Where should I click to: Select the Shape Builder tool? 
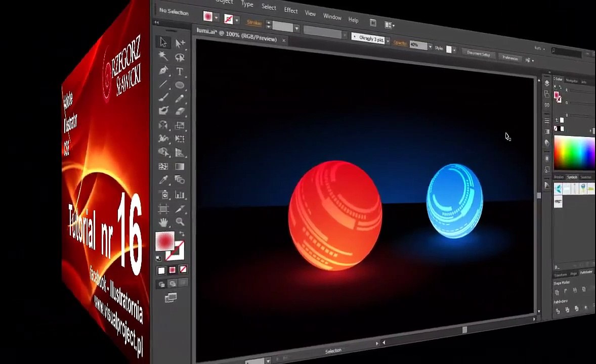[163, 152]
